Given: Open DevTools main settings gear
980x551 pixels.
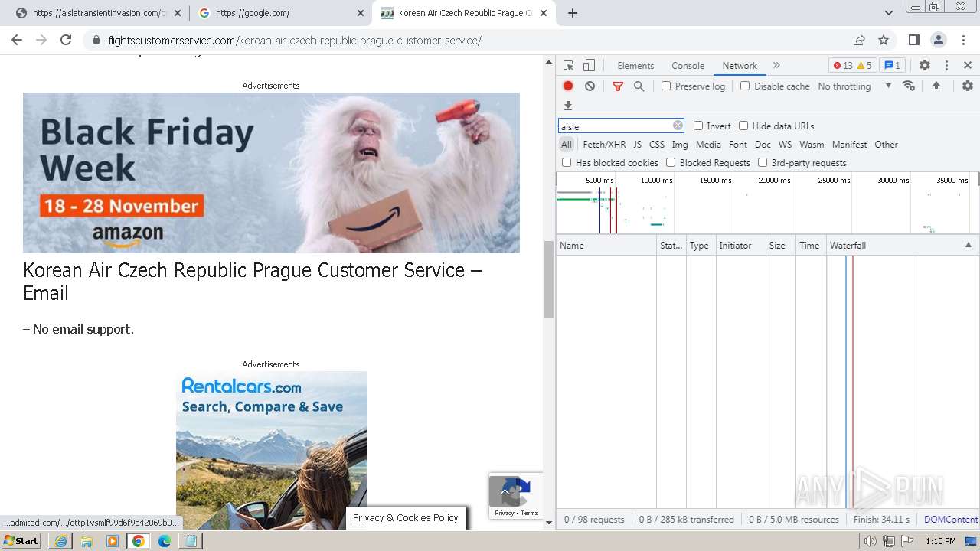Looking at the screenshot, I should 925,66.
